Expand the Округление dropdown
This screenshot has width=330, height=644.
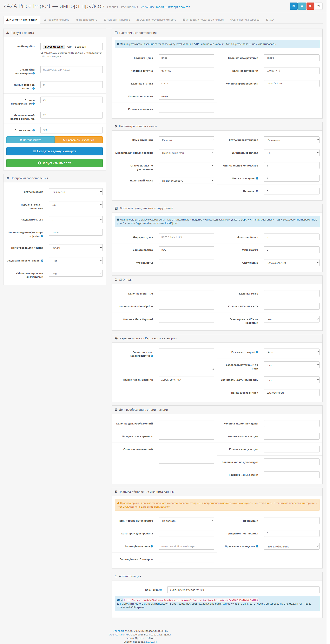click(292, 263)
